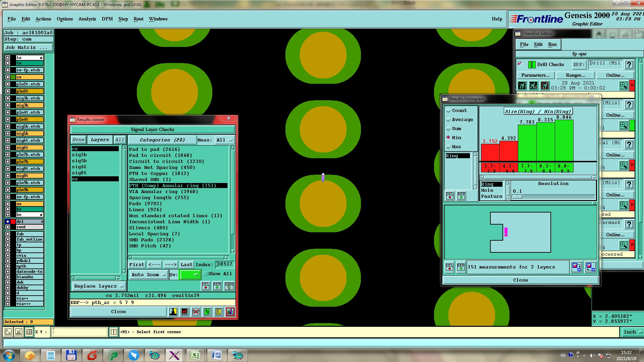Select the Max histogram option
The image size is (644, 362).
448,147
